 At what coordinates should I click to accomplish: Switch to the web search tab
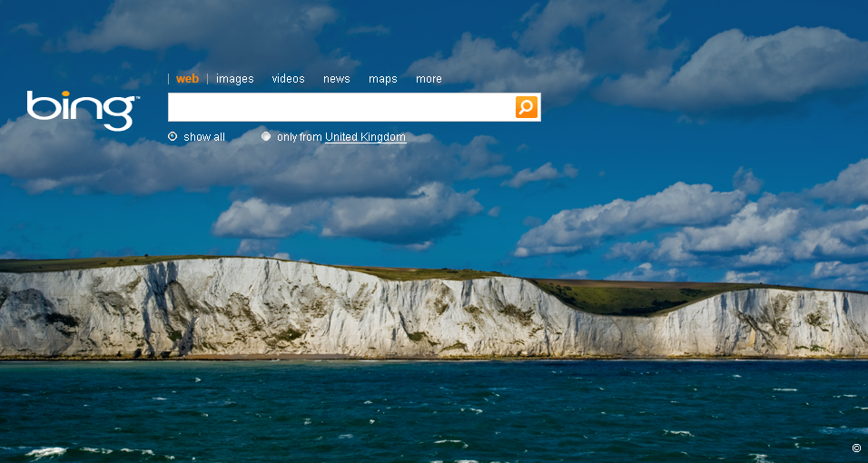(x=187, y=79)
